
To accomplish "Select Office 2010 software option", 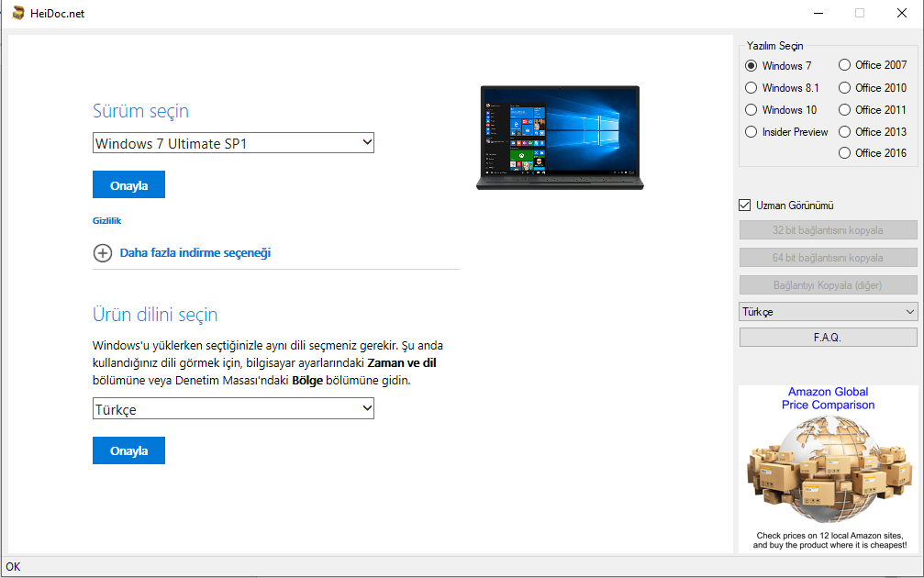I will click(844, 88).
